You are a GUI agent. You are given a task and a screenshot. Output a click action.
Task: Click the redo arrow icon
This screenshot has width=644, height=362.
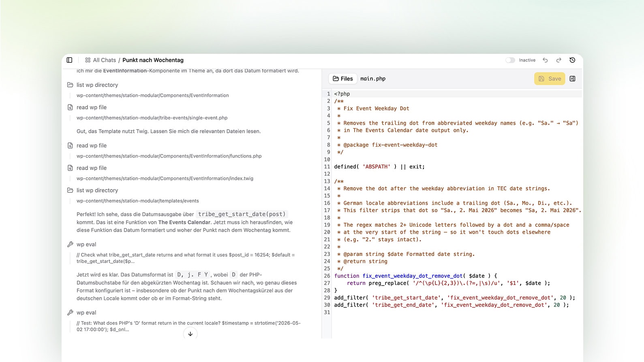pos(558,60)
